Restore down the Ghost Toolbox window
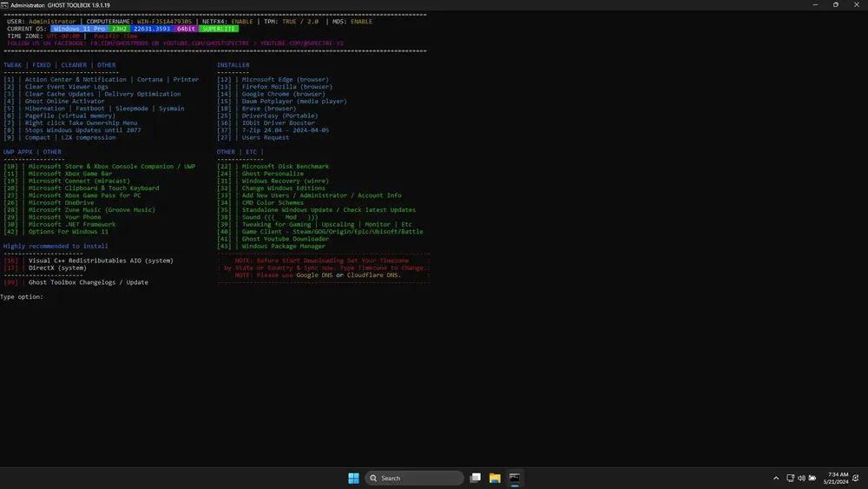This screenshot has height=489, width=868. [x=836, y=5]
